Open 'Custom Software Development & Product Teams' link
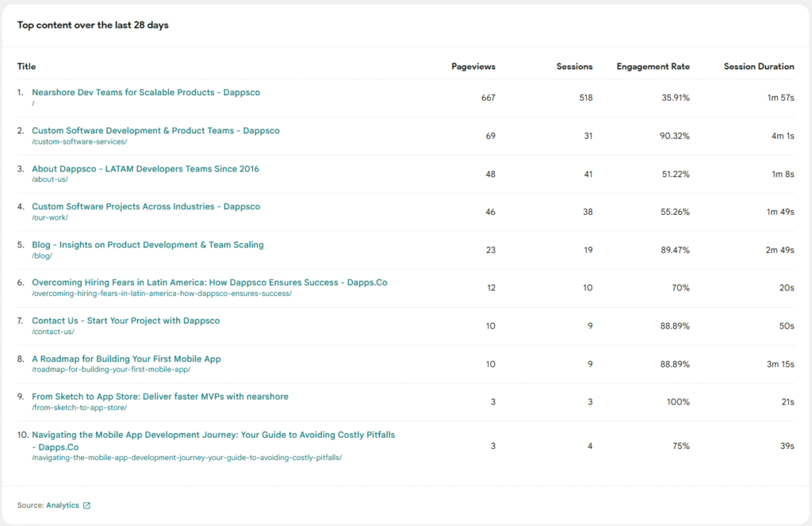 [x=155, y=131]
